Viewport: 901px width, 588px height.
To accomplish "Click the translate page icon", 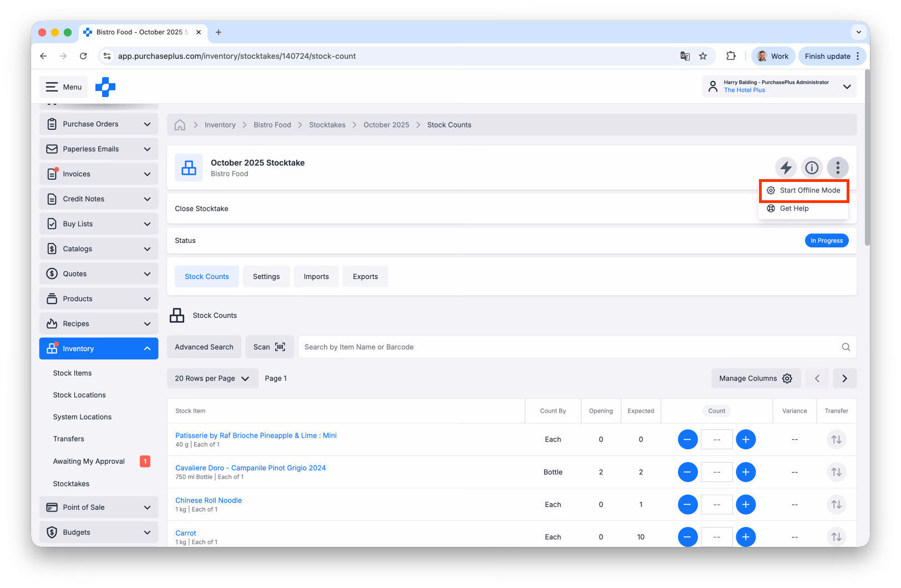I will point(685,56).
